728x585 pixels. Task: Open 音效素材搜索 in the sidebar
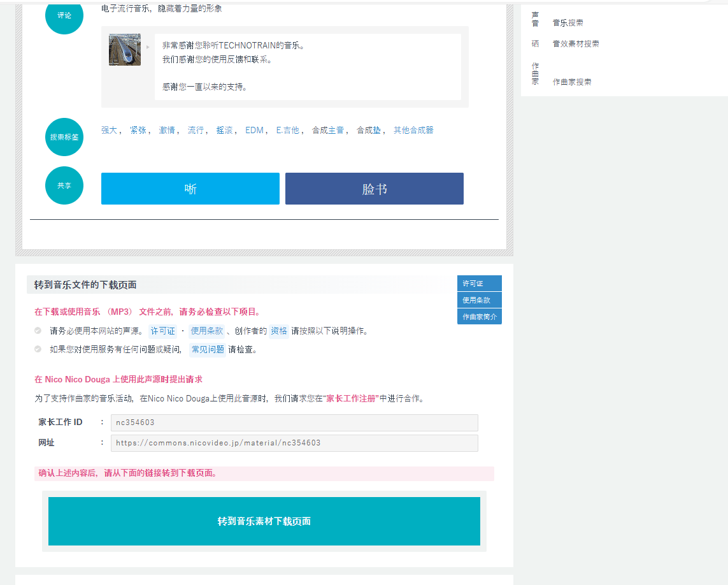point(576,44)
